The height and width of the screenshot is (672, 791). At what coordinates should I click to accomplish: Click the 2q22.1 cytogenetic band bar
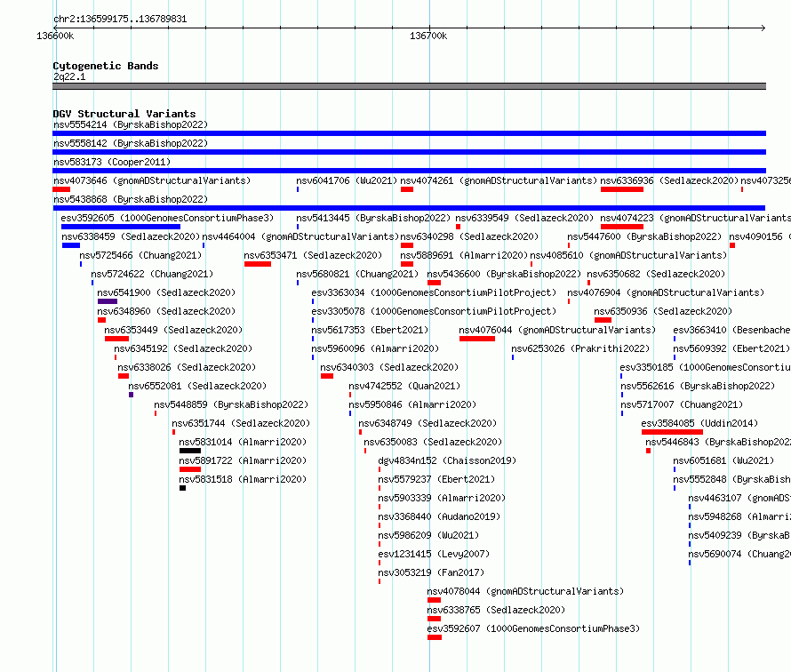409,86
